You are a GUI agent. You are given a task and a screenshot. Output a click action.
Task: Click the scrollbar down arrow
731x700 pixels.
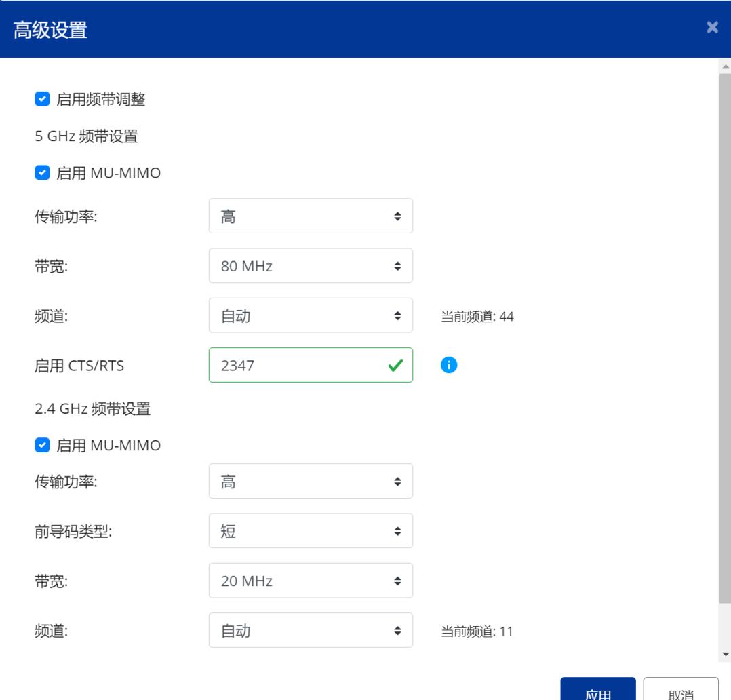(x=725, y=655)
